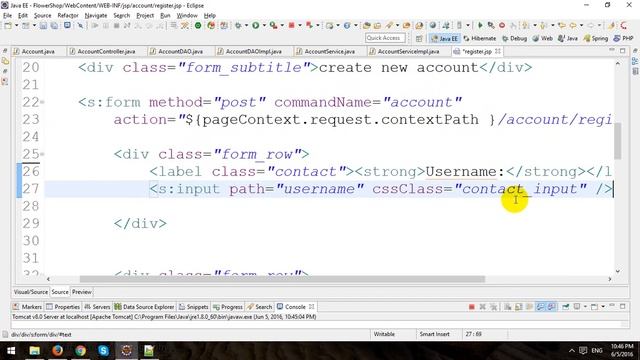Image resolution: width=640 pixels, height=360 pixels.
Task: Toggle show console when standard error changes
Action: (551, 307)
